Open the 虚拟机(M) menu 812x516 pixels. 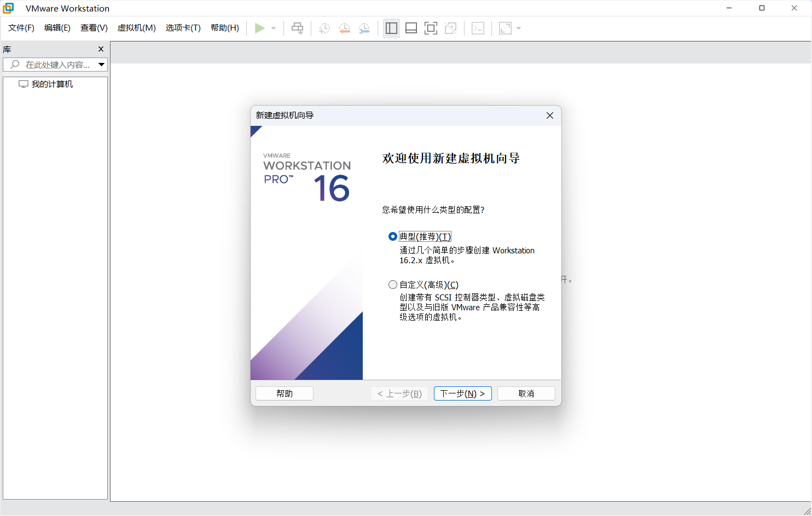click(x=137, y=28)
